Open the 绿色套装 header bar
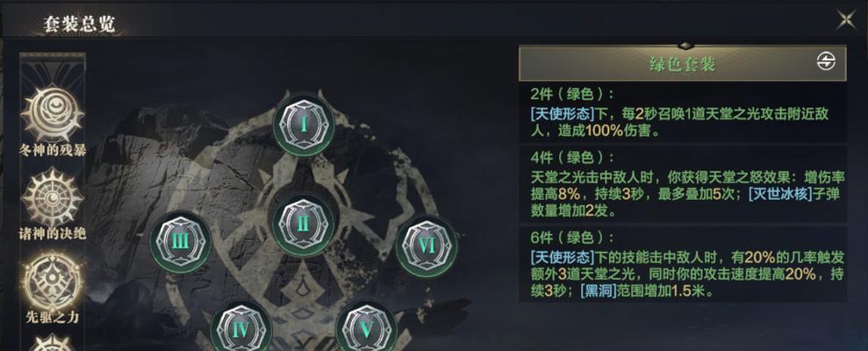 pos(682,63)
